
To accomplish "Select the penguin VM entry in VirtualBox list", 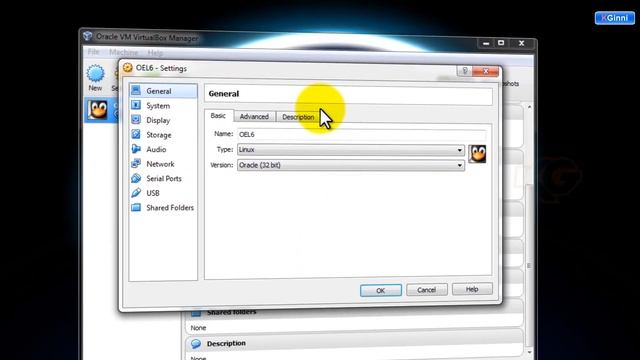I will pyautogui.click(x=98, y=110).
